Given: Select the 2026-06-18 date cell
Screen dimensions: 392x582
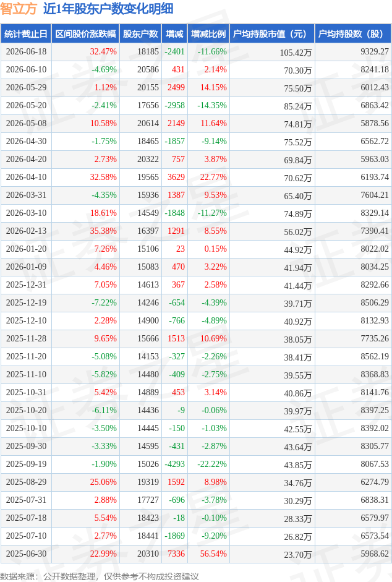Looking at the screenshot, I should coord(27,51).
